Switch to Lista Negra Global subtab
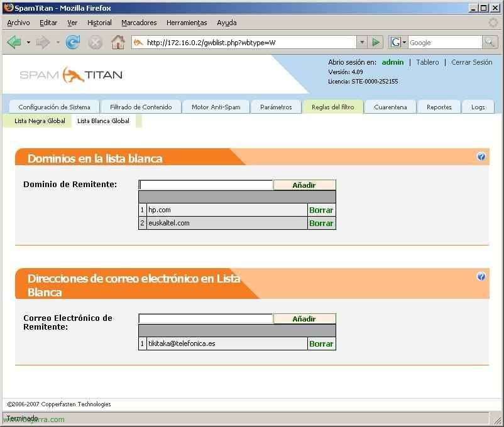This screenshot has height=427, width=504. [x=40, y=121]
